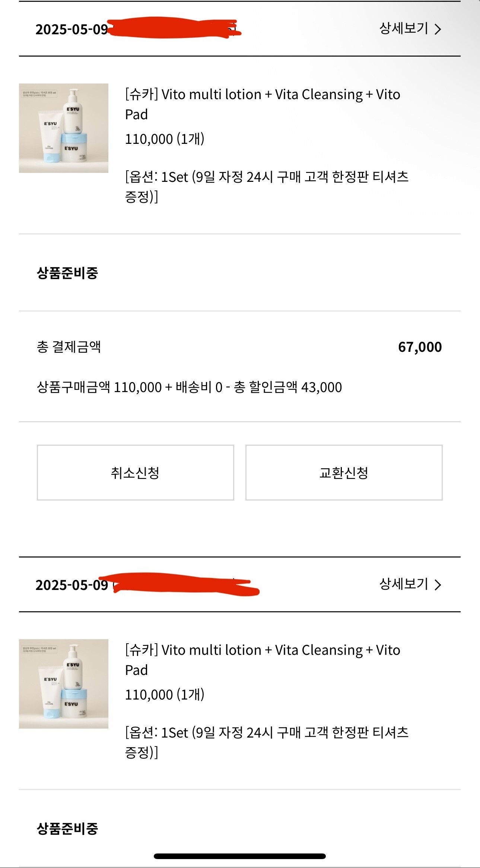Tap the 67,000 total payment amount
The image size is (480, 868).
(x=420, y=347)
